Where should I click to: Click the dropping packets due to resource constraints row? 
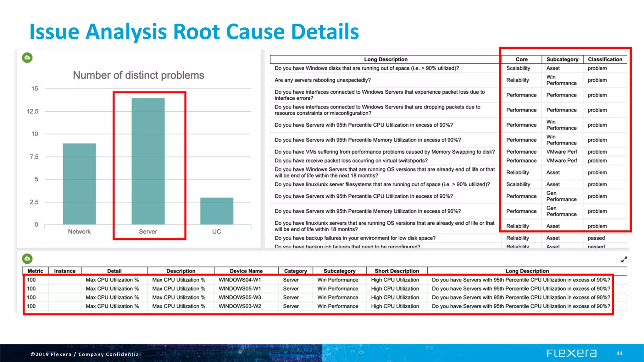pyautogui.click(x=448, y=110)
